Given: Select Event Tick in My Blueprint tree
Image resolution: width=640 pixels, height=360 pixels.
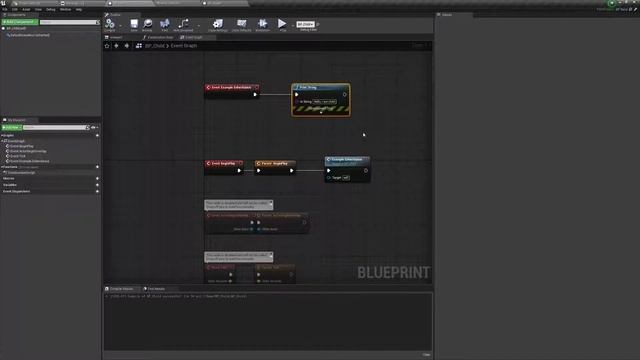Looking at the screenshot, I should [x=17, y=156].
